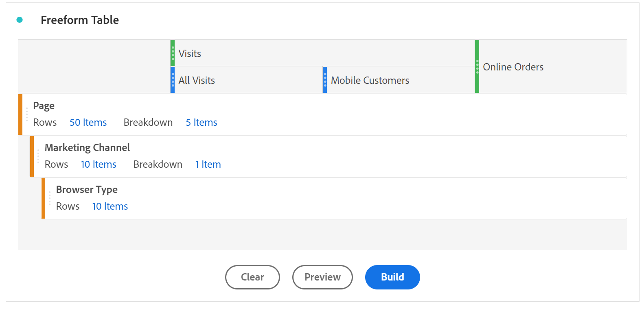
Task: Edit Browser Type rows 10 Items
Action: (110, 206)
